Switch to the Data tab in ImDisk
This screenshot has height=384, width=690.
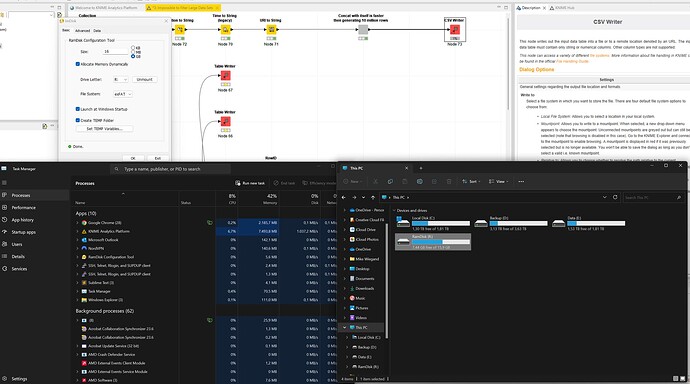pyautogui.click(x=97, y=31)
